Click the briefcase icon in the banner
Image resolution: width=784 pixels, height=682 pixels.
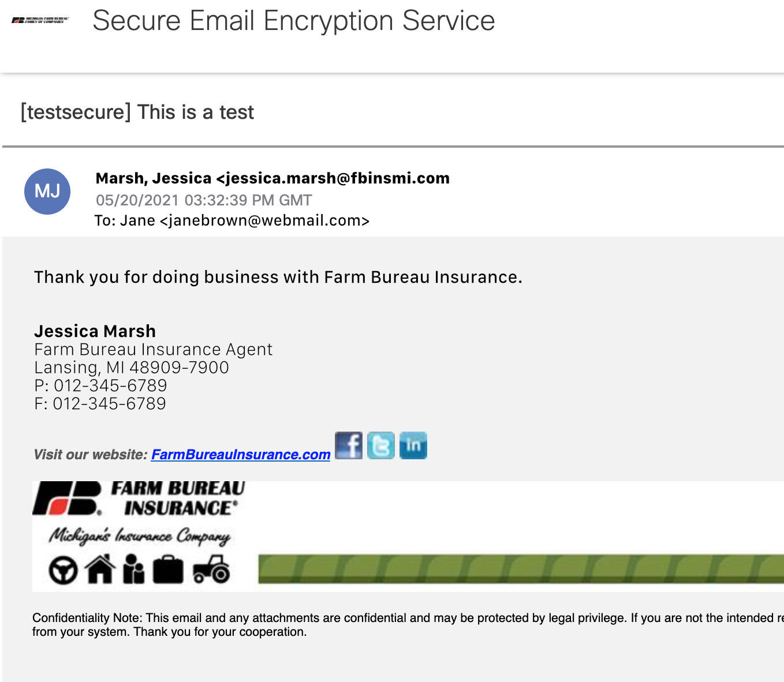168,569
